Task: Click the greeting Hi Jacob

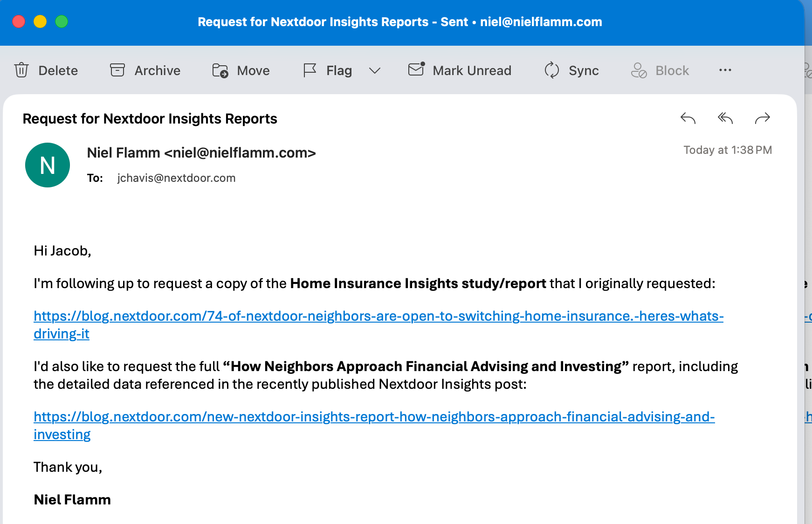Action: (62, 251)
